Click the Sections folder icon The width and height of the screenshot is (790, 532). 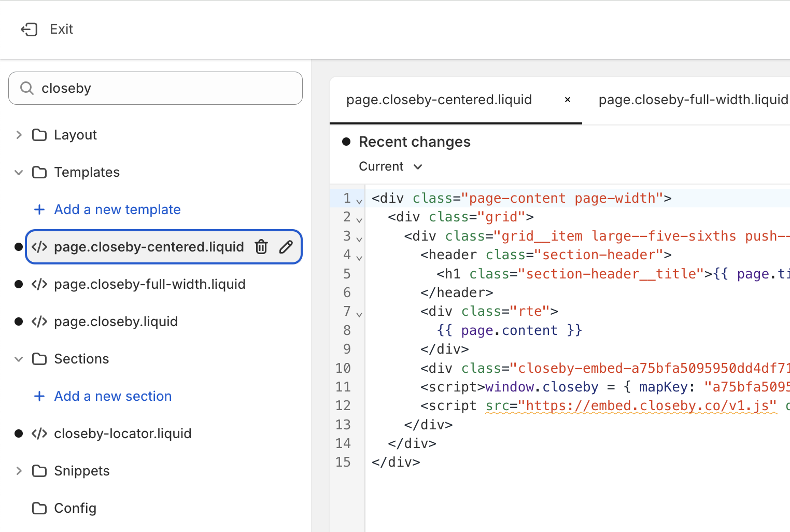tap(39, 359)
